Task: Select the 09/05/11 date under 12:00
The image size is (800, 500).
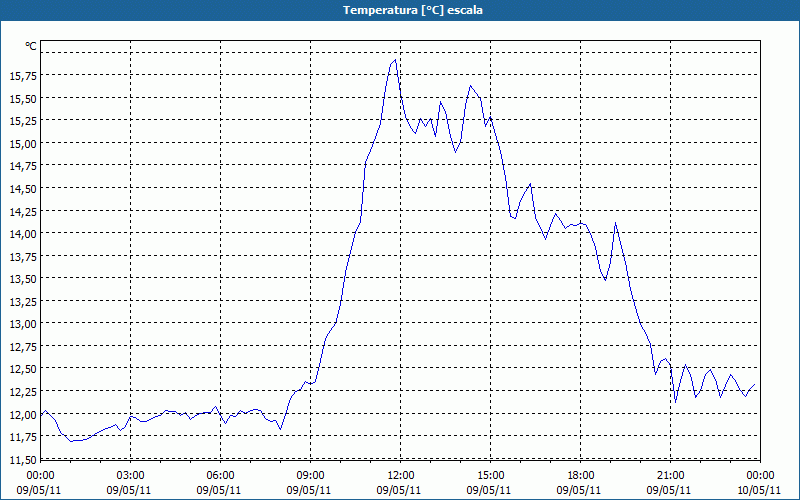Action: click(x=399, y=490)
